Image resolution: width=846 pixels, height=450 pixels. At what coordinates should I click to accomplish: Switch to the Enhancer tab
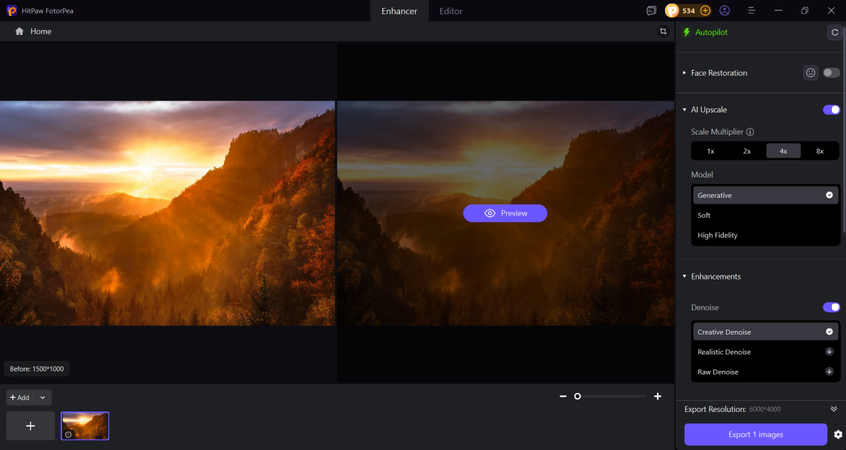(399, 11)
